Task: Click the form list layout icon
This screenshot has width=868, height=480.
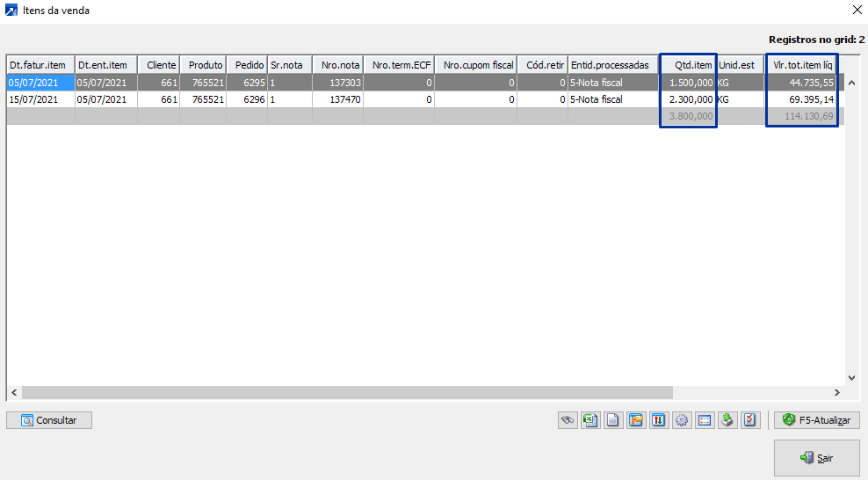Action: [x=704, y=420]
